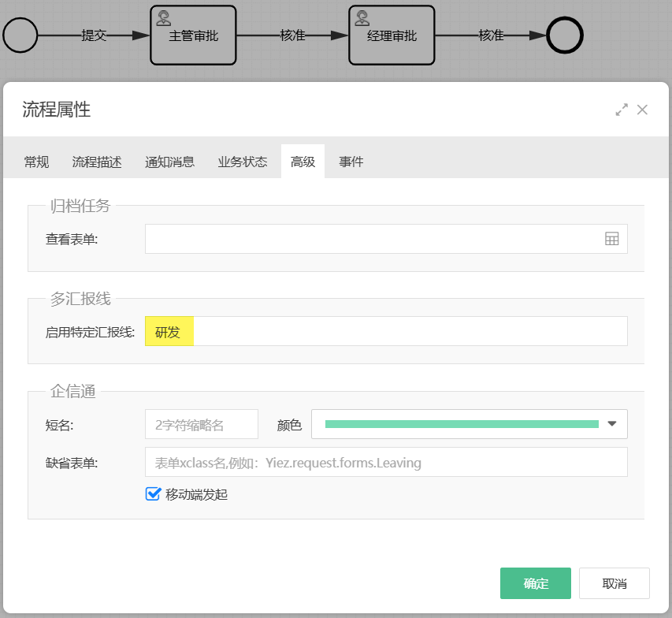Viewport: 672px width, 618px height.
Task: Switch to the 事件 tab
Action: (351, 161)
